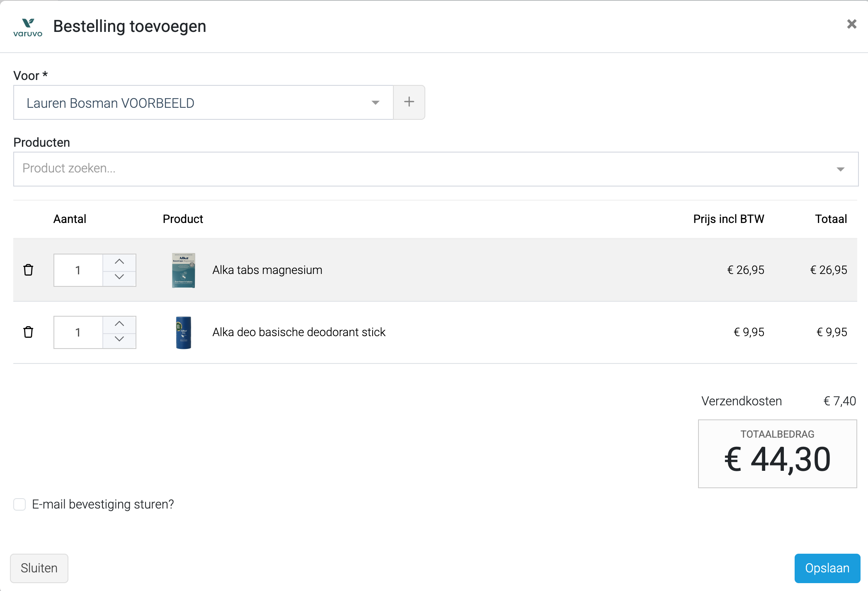Screen dimensions: 868x591
Task: Delete the Alka tabs magnesium row
Action: (x=28, y=270)
